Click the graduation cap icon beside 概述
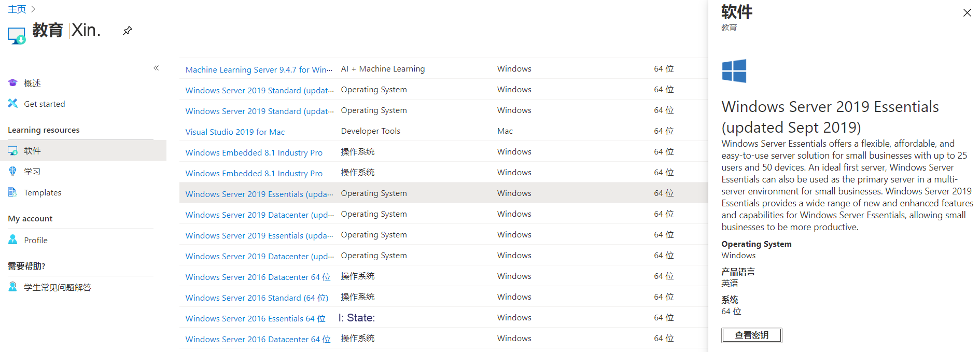The image size is (980, 352). coord(12,83)
